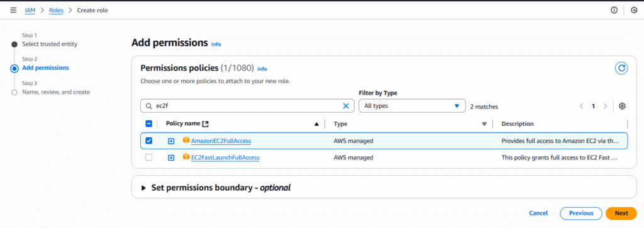Click the Policy name column header

tap(183, 123)
